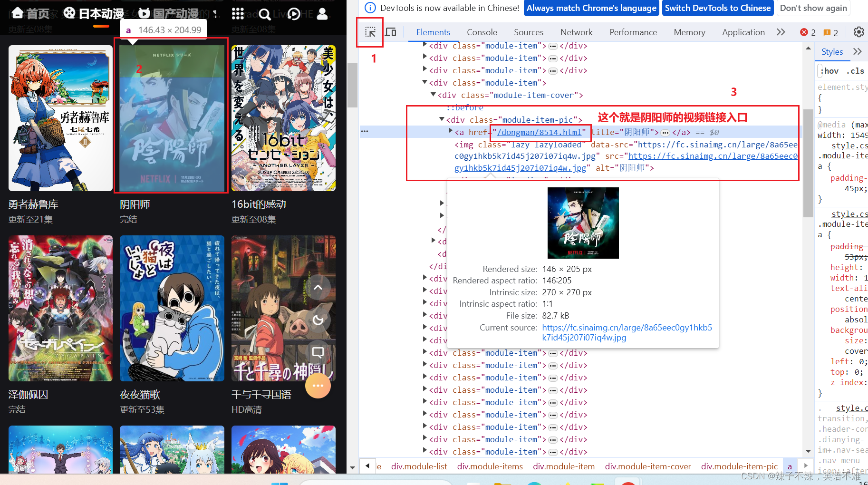Switch to the Elements tab
Viewport: 868px width, 485px height.
click(433, 32)
